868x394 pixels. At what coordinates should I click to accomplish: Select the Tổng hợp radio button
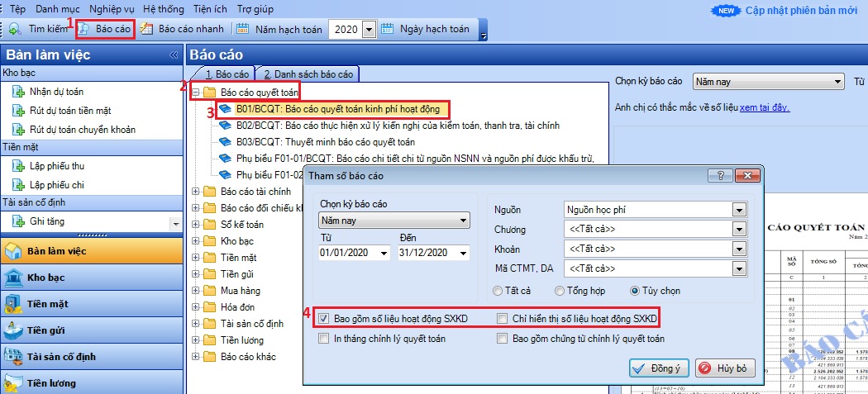560,291
